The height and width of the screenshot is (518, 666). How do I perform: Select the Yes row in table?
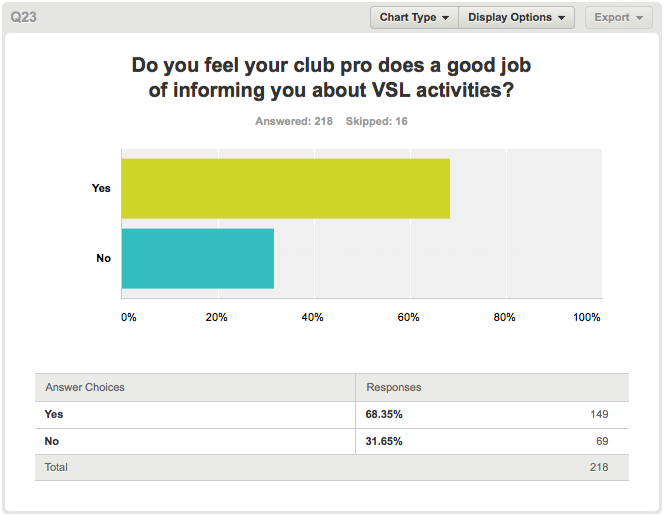click(x=332, y=414)
